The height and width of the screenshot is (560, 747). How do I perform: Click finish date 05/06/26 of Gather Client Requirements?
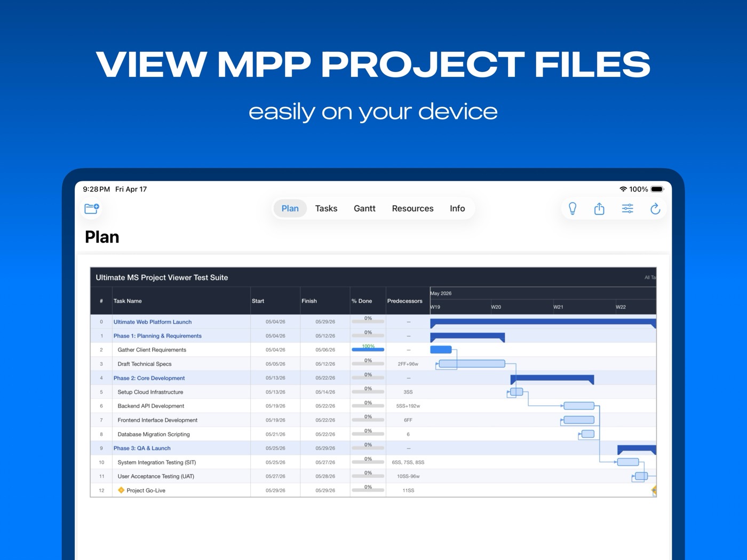pyautogui.click(x=325, y=350)
